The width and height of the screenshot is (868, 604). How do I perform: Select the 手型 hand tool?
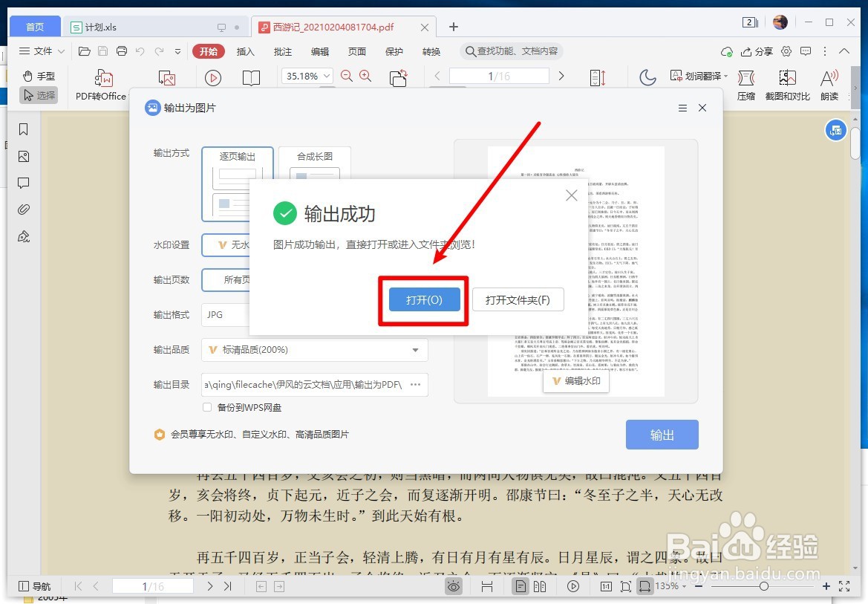click(x=39, y=76)
